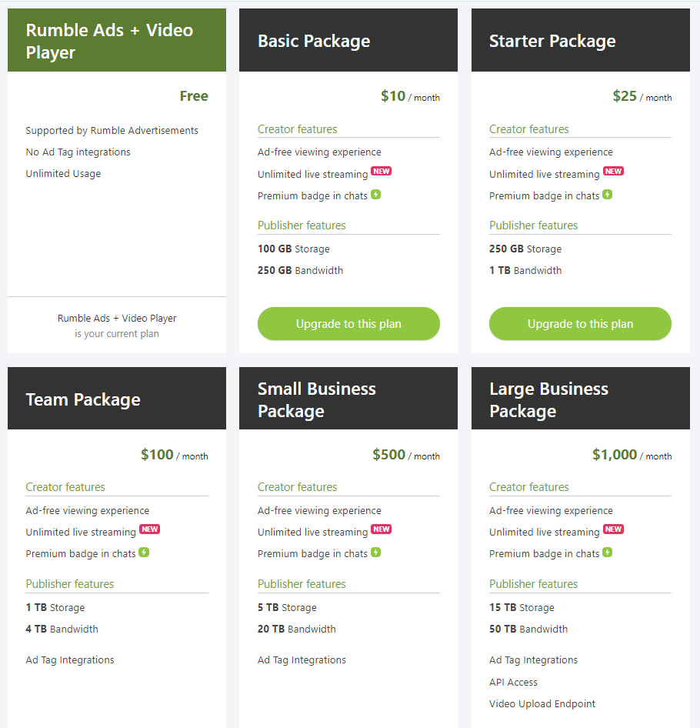Click 250 GB Bandwidth in Basic Package
The width and height of the screenshot is (700, 728).
point(300,270)
